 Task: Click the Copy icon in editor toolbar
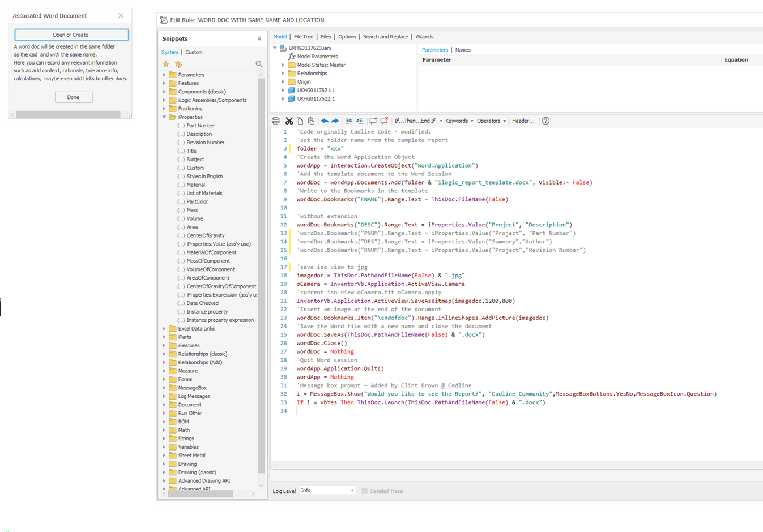tap(300, 121)
